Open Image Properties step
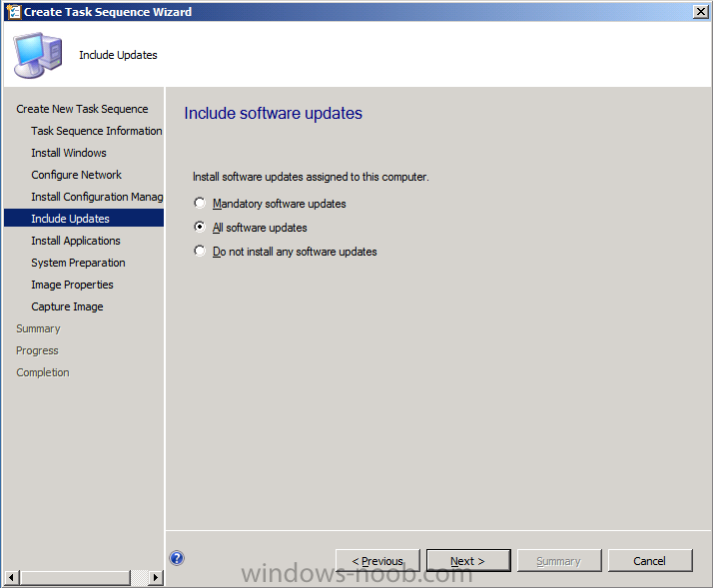Screen dimensions: 713x588 pyautogui.click(x=72, y=285)
